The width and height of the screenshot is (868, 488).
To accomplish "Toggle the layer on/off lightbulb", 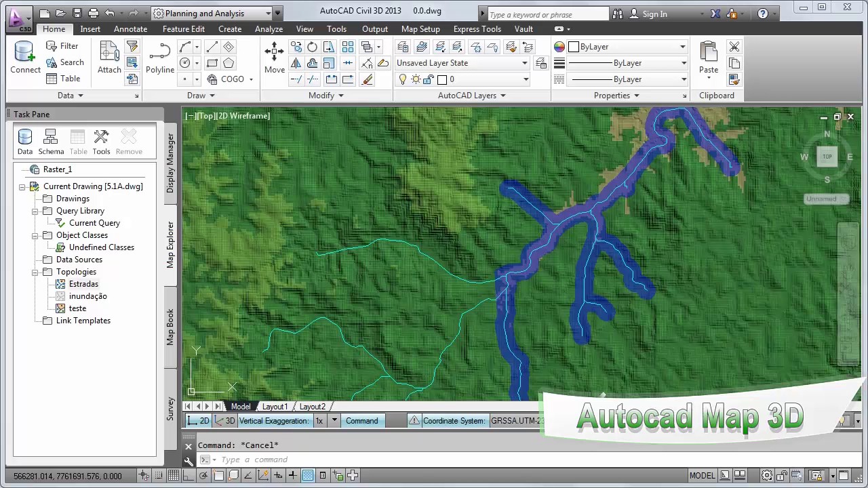I will click(x=403, y=79).
